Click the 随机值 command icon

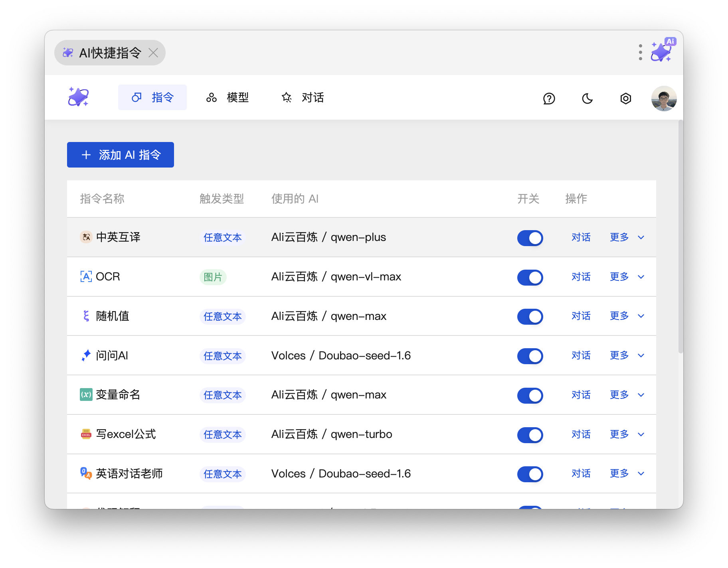[x=86, y=316]
